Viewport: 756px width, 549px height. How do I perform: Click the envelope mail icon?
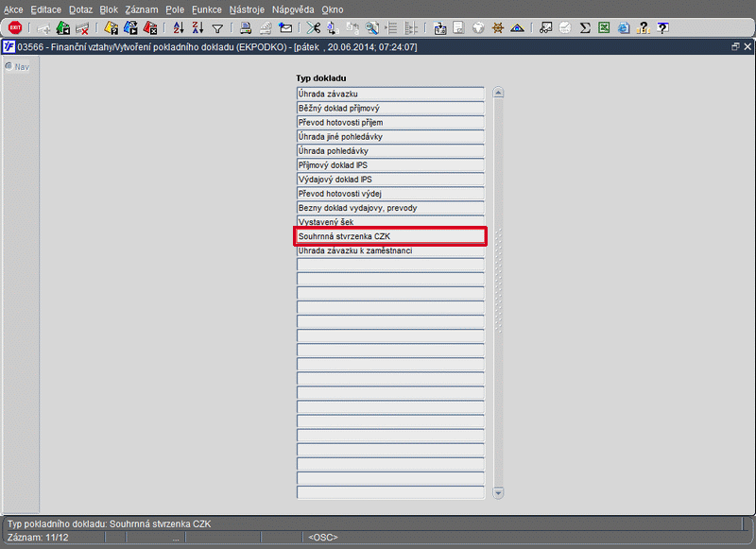pyautogui.click(x=285, y=28)
